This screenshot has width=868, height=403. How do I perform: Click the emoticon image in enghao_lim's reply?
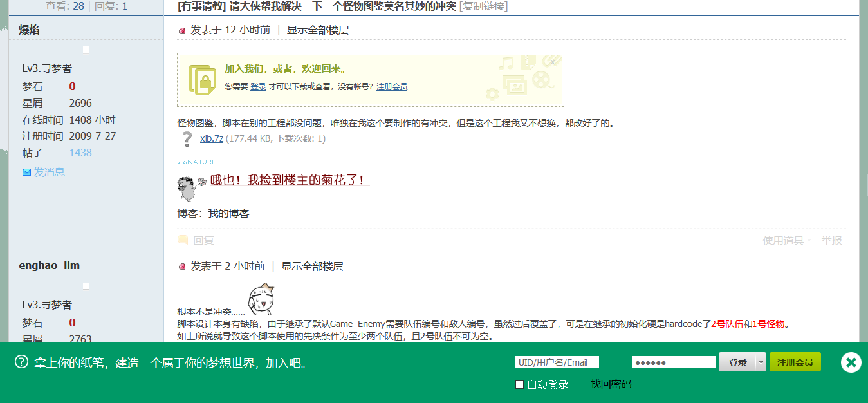click(x=261, y=299)
